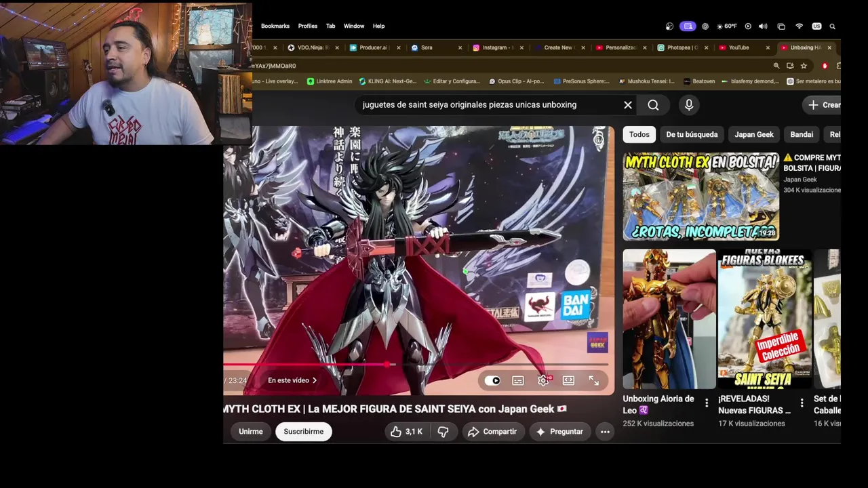
Task: Click the Japan Geek channel name in sidebar
Action: click(x=800, y=180)
